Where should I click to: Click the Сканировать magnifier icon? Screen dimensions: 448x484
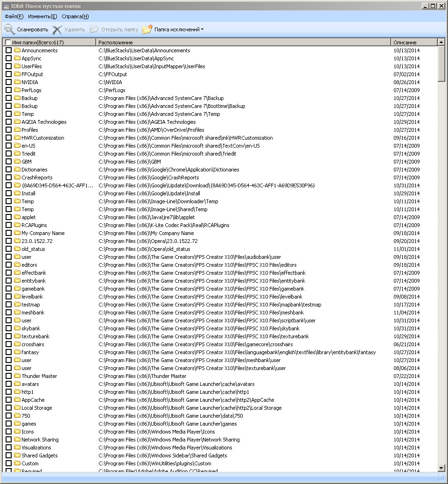pyautogui.click(x=9, y=29)
